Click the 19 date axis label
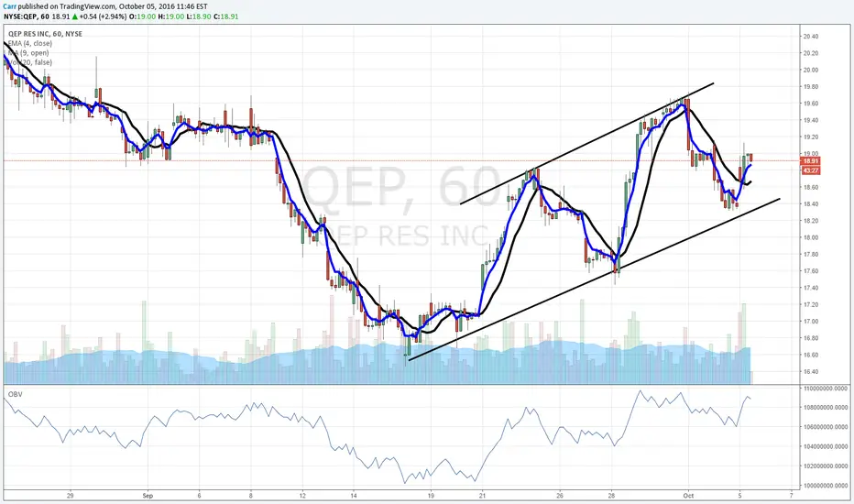Screen dimensions: 854x504 (431, 496)
